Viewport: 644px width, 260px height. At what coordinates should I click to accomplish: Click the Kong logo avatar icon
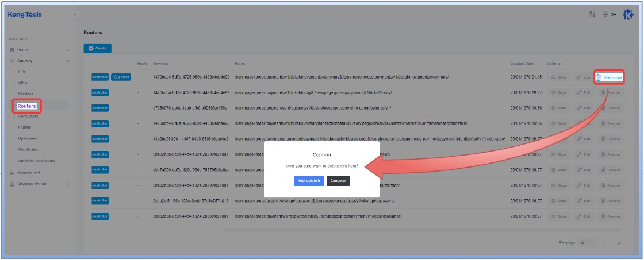pyautogui.click(x=628, y=14)
